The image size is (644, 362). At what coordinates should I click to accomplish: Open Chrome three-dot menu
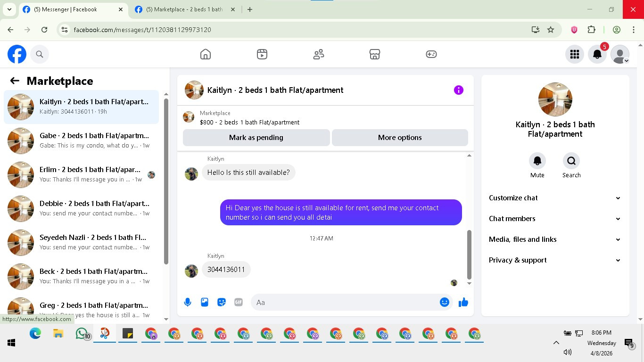[634, 30]
